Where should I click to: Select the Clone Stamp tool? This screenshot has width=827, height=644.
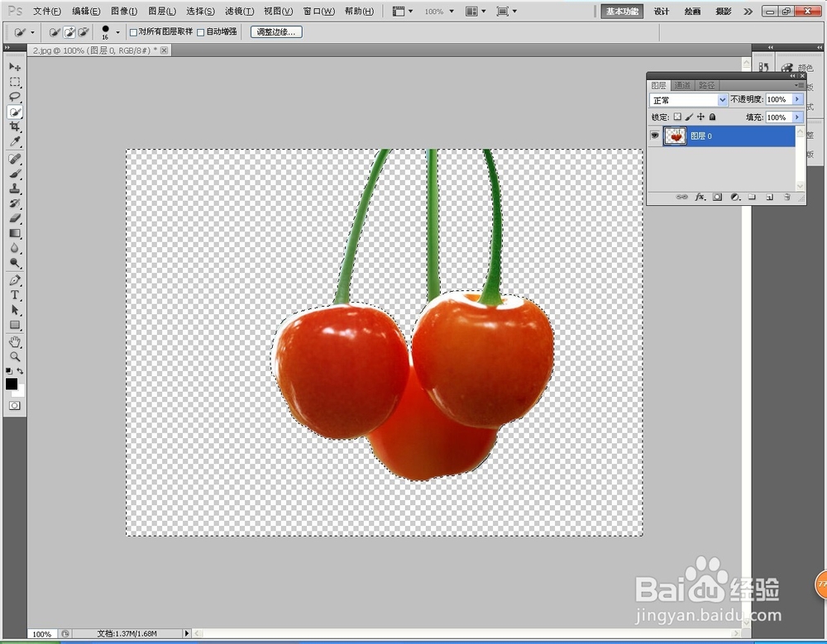pyautogui.click(x=15, y=188)
